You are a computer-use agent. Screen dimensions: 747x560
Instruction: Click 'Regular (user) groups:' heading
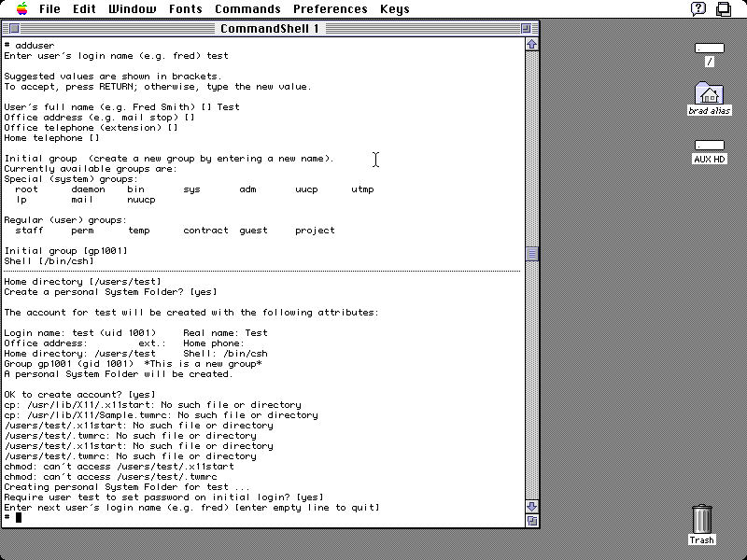point(65,220)
